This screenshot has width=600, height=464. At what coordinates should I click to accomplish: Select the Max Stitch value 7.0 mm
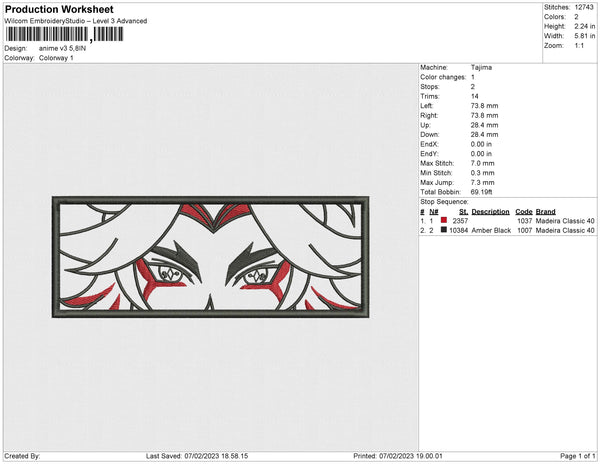(x=483, y=163)
